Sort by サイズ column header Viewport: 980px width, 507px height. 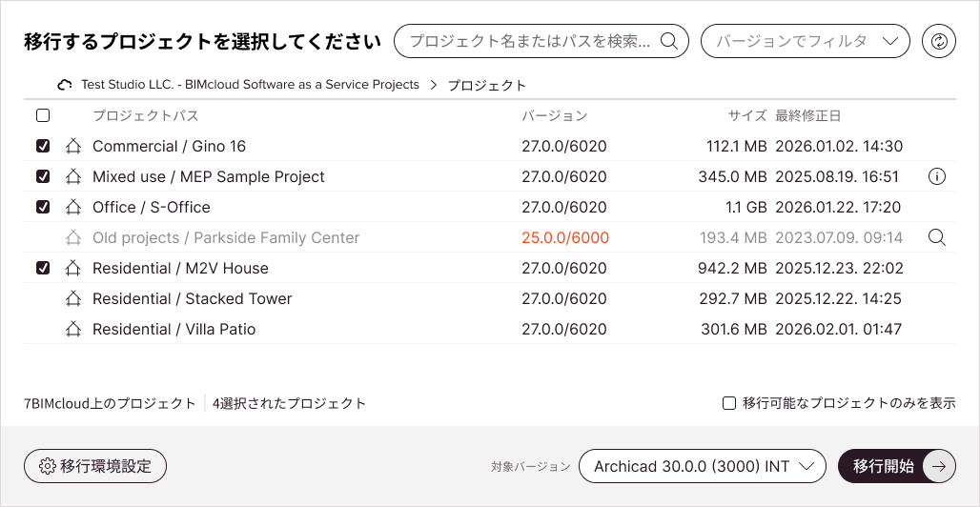pos(746,115)
